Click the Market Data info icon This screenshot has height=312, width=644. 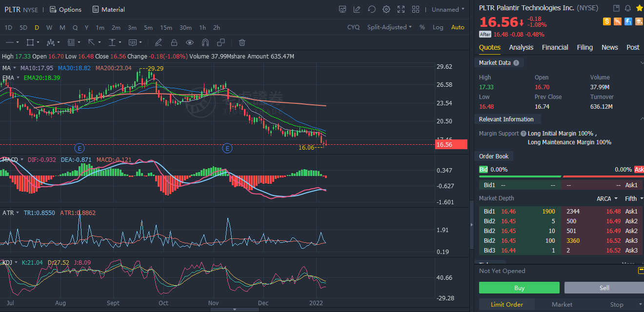(x=516, y=63)
